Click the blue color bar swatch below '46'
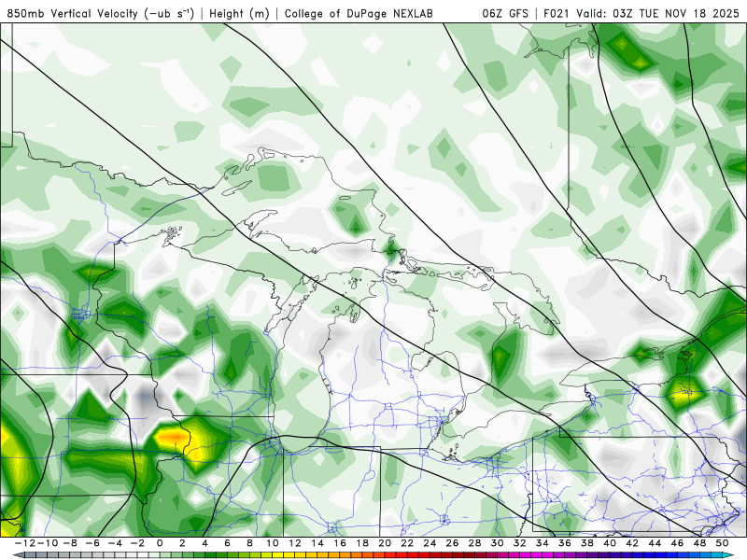 684,555
